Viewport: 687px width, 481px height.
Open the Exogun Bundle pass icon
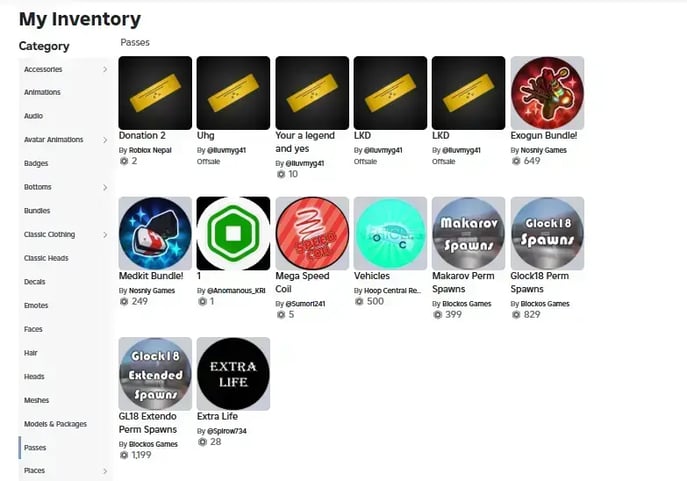click(547, 93)
